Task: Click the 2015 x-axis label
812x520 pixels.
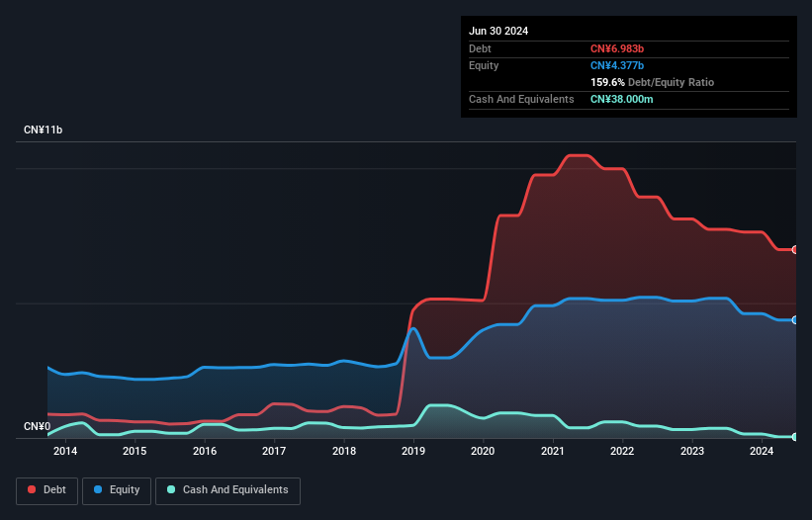Action: (135, 451)
